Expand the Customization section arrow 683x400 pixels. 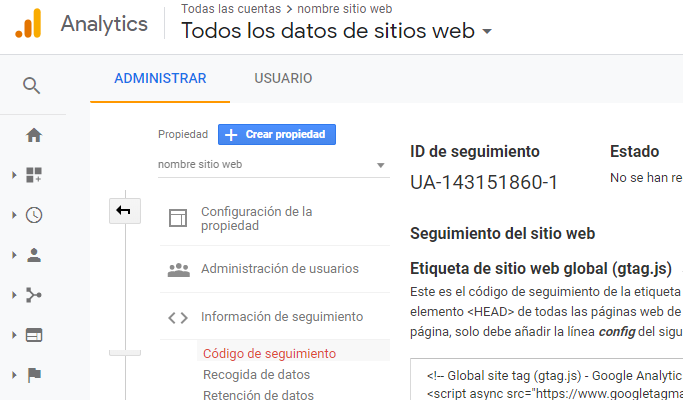pos(14,175)
